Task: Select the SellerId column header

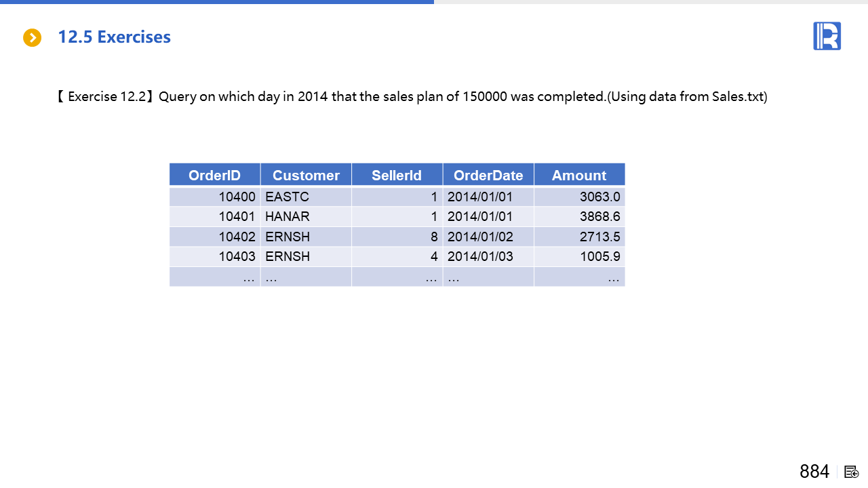Action: pos(397,176)
